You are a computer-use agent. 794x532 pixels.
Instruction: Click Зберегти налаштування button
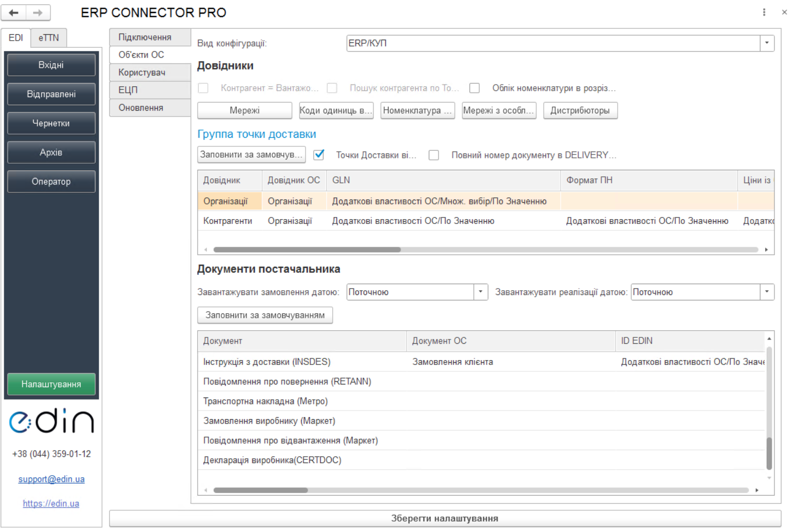tap(444, 518)
